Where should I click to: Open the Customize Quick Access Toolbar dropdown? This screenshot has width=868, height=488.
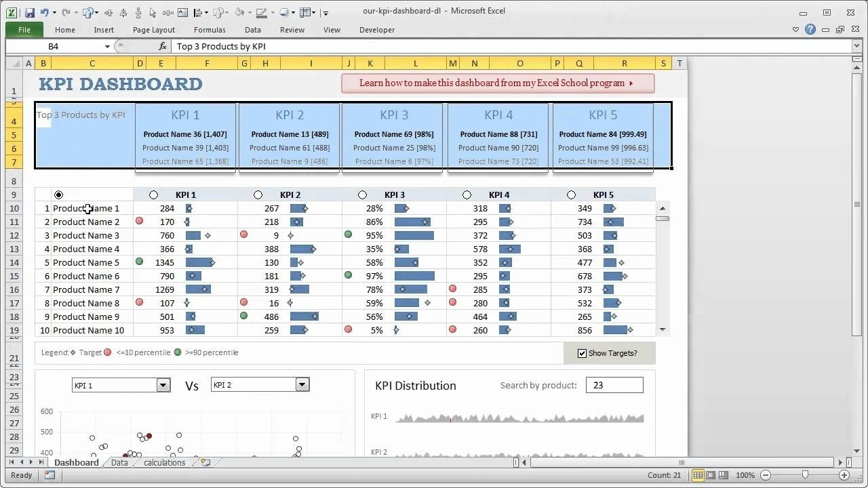point(326,12)
